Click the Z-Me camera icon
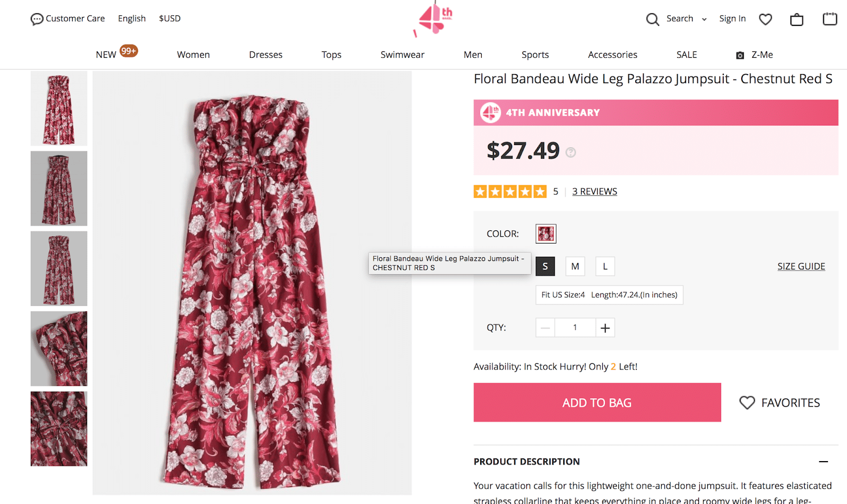Viewport: 847px width, 504px height. click(x=740, y=55)
